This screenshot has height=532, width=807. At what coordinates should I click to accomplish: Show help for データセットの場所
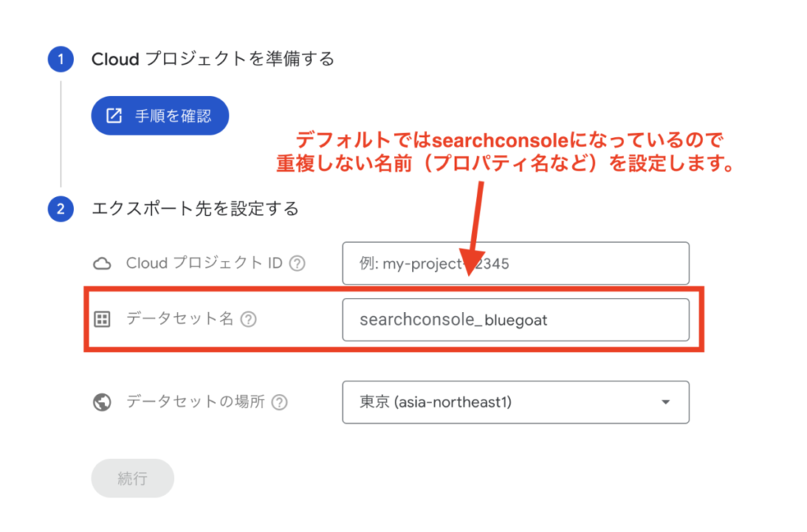click(280, 402)
